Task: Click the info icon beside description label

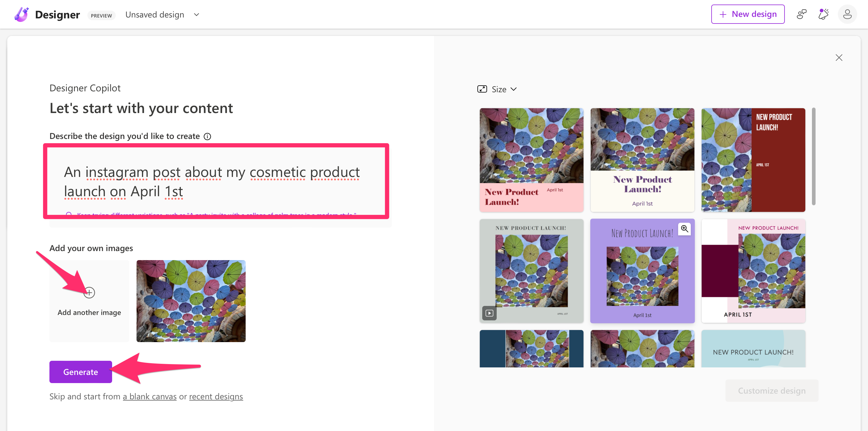Action: pos(208,137)
